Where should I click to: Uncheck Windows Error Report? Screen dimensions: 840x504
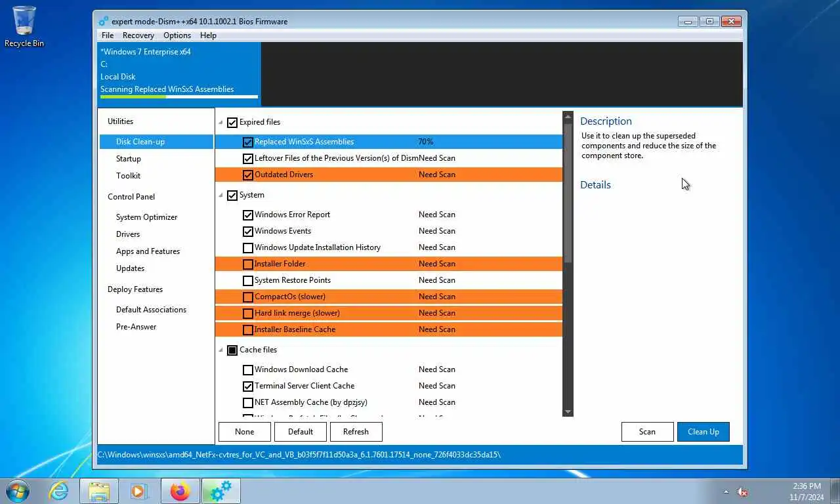tap(247, 215)
